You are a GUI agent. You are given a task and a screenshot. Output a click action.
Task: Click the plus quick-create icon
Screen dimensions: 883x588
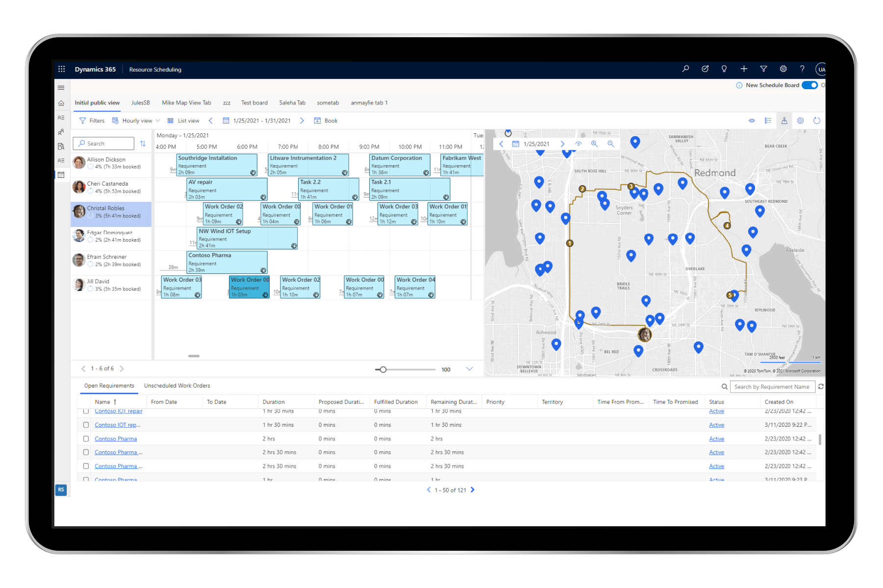tap(744, 69)
